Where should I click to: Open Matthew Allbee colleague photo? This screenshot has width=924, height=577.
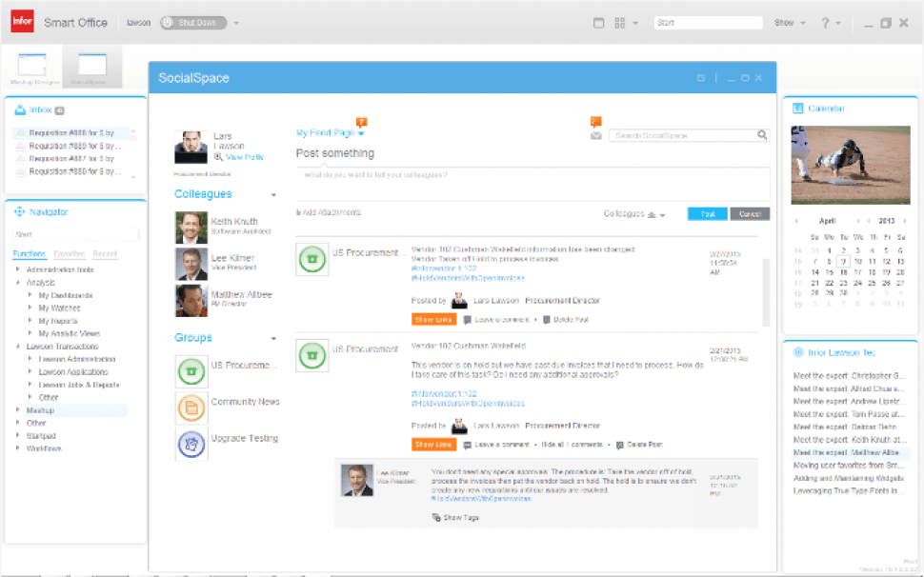(x=191, y=301)
